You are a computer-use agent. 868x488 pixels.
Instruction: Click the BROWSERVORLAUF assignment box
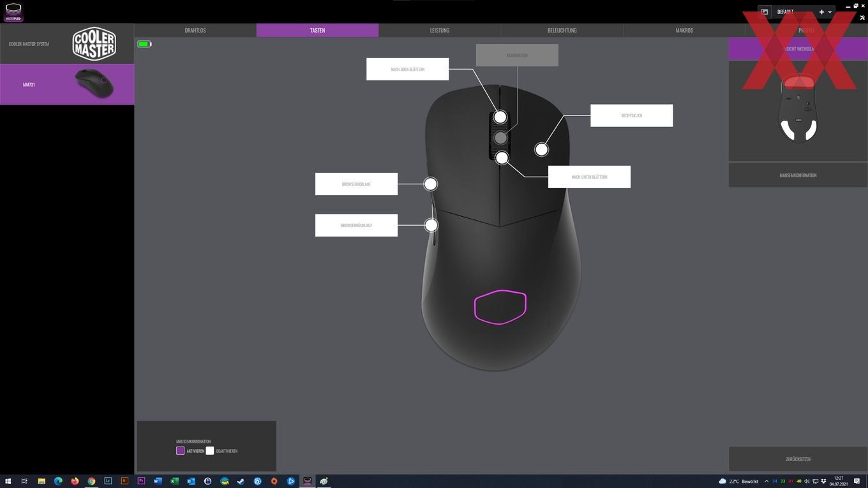356,184
